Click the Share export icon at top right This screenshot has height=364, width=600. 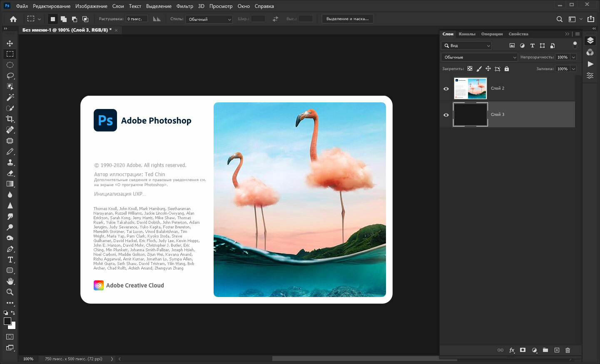click(x=591, y=19)
